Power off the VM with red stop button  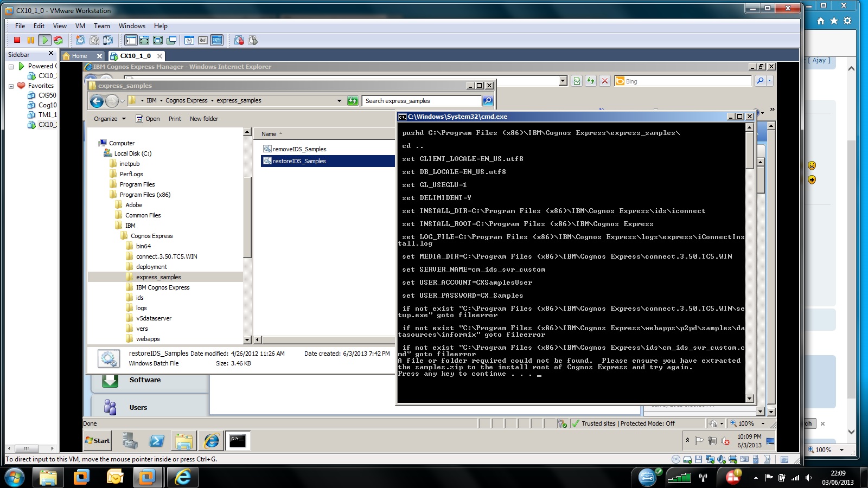pyautogui.click(x=17, y=40)
